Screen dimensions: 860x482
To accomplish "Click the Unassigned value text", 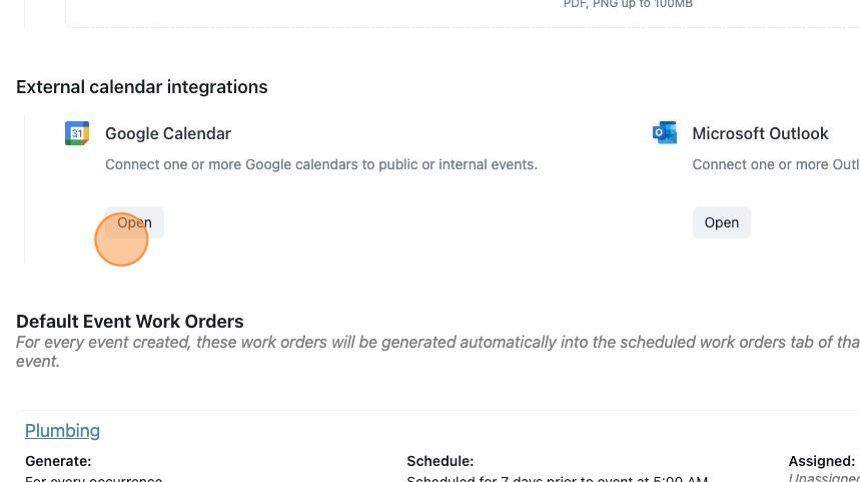I will click(x=824, y=478).
